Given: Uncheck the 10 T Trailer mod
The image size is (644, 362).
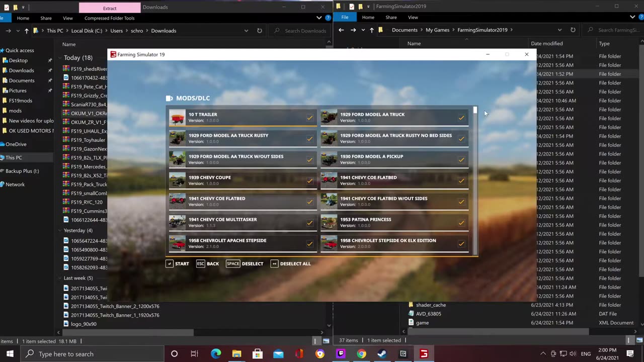Looking at the screenshot, I should [309, 118].
